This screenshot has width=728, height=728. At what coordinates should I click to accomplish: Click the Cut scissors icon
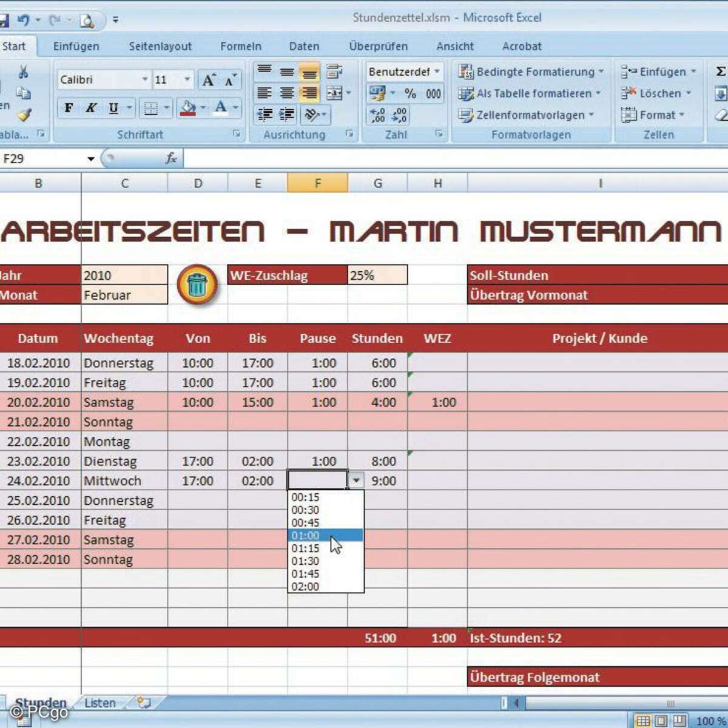click(23, 72)
